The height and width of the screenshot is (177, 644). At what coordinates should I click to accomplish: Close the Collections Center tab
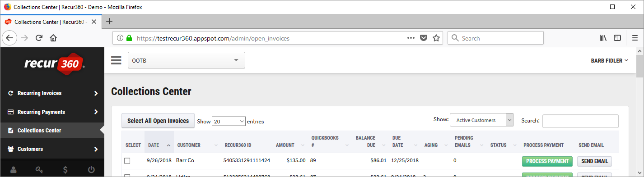tap(94, 22)
